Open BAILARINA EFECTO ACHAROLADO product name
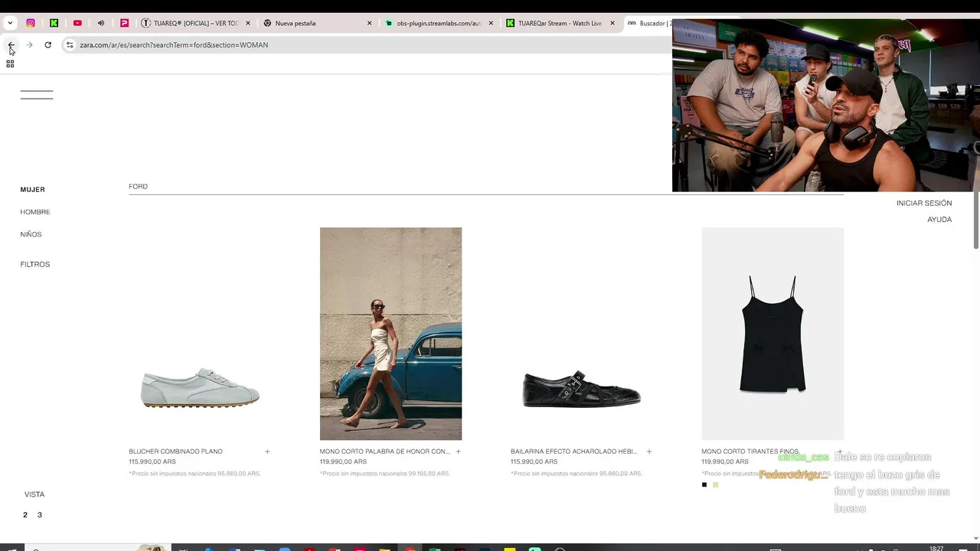 574,452
